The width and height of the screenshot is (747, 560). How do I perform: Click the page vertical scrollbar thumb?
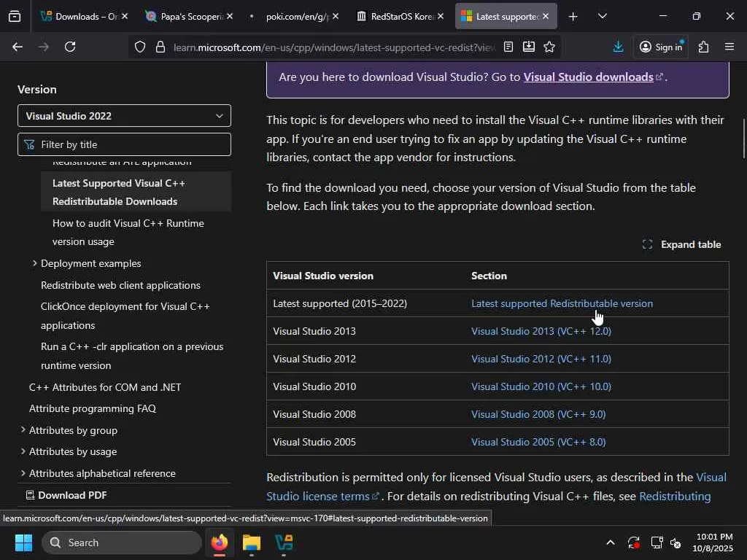tap(744, 138)
